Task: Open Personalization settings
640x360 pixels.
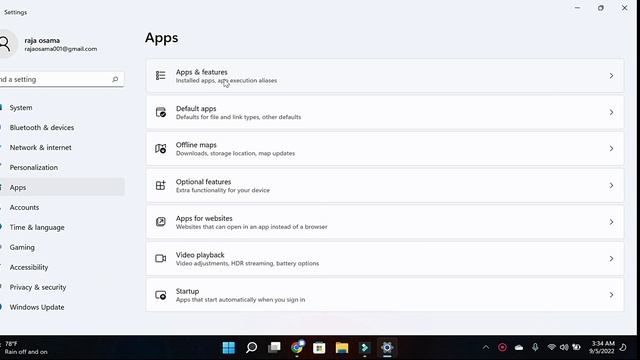Action: 62,167
